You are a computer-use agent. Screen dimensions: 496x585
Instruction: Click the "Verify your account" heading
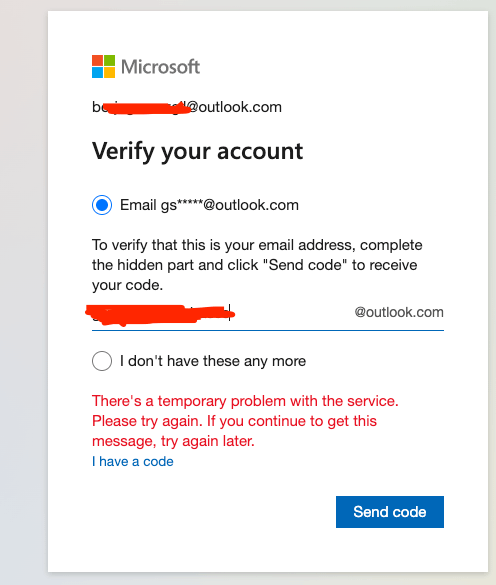(197, 151)
